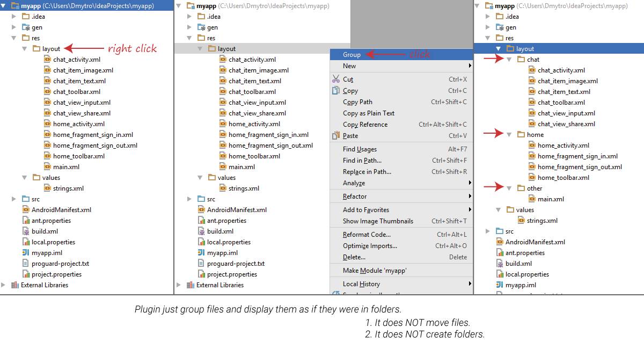Select local.properties in right panel

527,274
